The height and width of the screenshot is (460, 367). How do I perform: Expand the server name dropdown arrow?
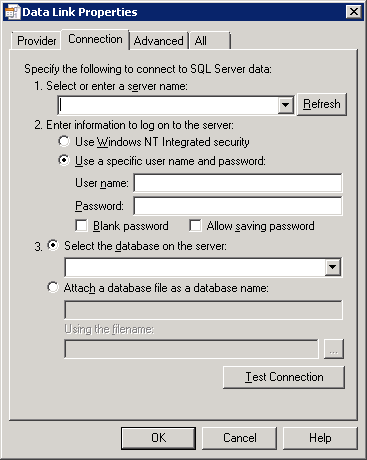[285, 105]
